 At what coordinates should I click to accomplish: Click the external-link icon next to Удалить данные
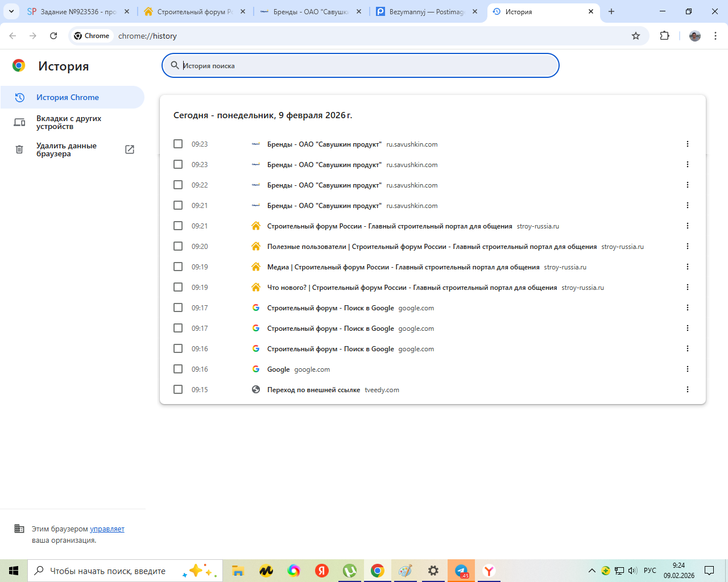130,149
